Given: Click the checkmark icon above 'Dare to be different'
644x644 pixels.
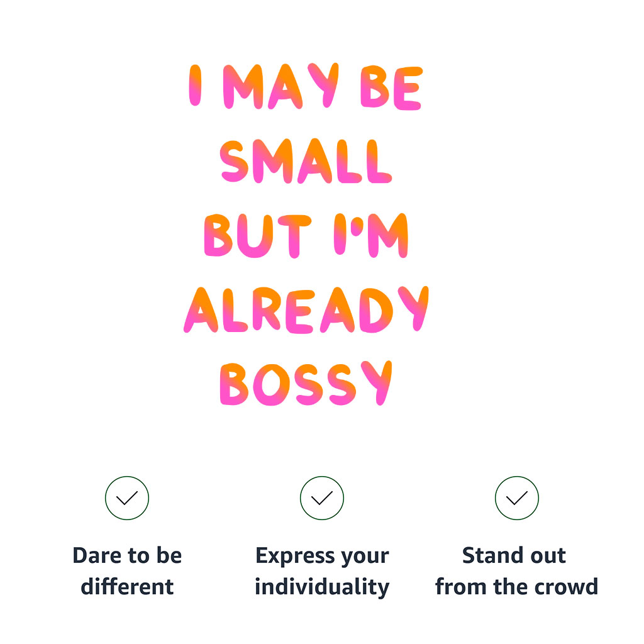Looking at the screenshot, I should click(x=127, y=498).
